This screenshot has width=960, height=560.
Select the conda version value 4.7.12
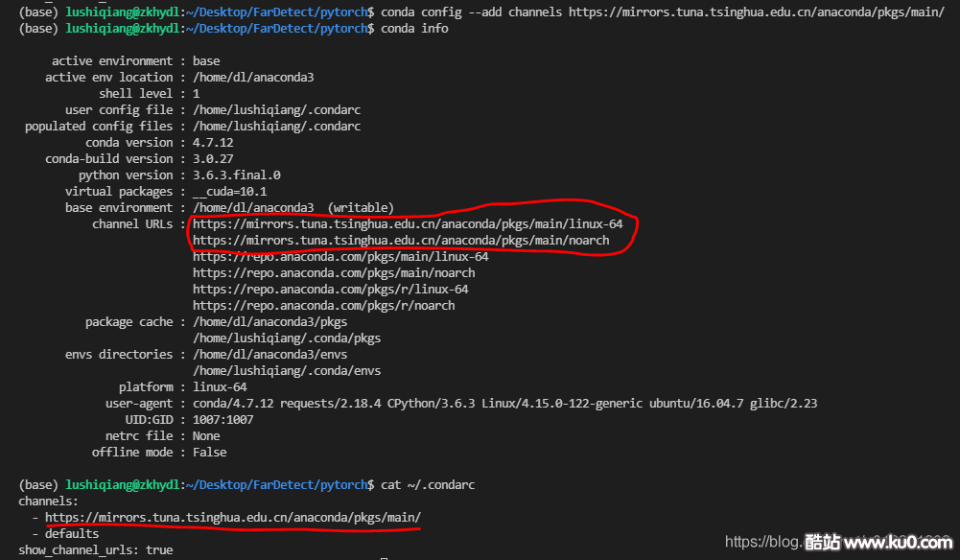[x=213, y=143]
